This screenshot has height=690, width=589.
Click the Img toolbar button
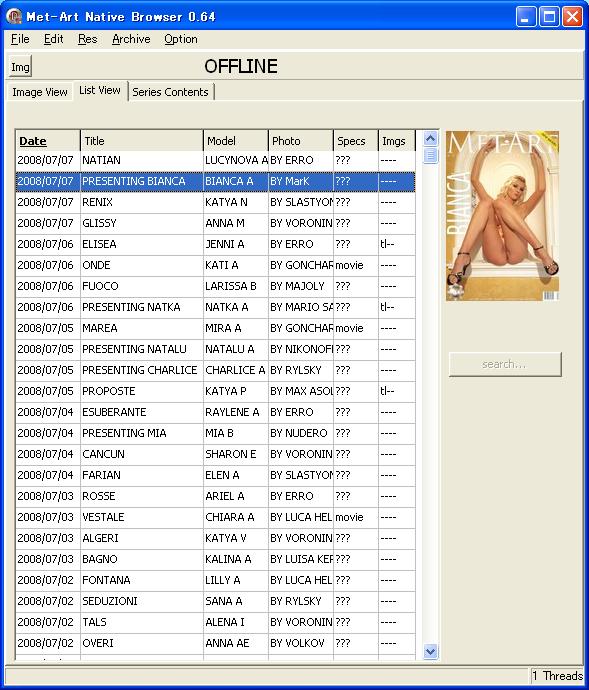20,67
